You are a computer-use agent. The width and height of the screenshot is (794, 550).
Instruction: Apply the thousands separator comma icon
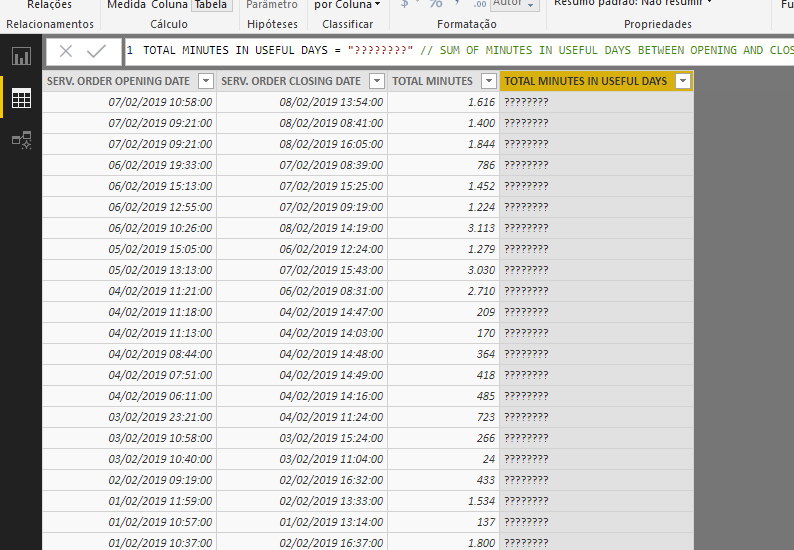(457, 4)
